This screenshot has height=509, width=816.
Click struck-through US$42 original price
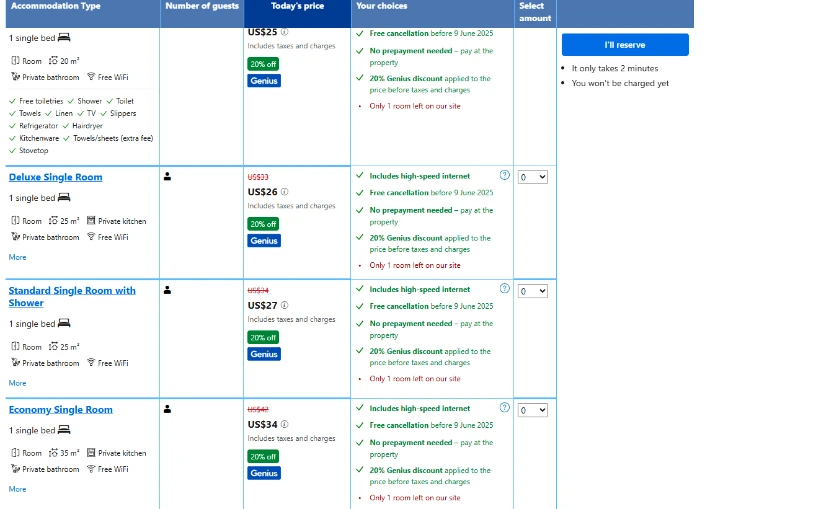coord(258,410)
